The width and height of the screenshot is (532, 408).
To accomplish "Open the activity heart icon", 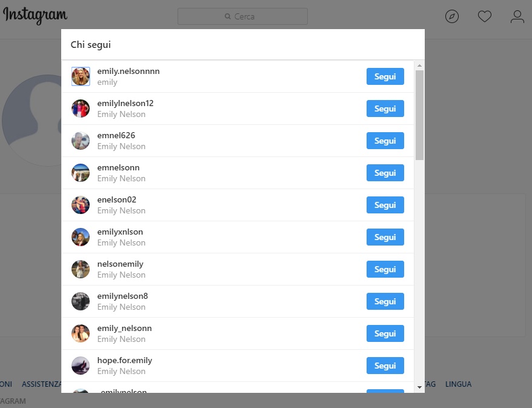I will click(x=485, y=16).
